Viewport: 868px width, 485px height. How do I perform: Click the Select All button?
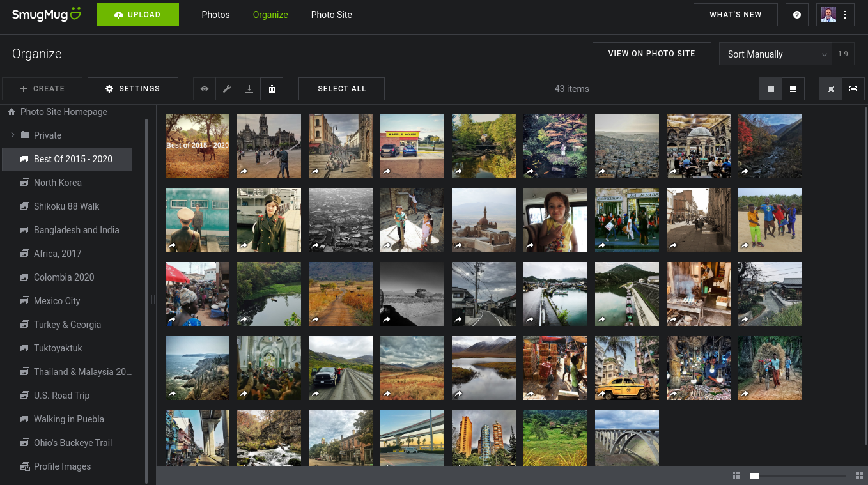point(342,89)
